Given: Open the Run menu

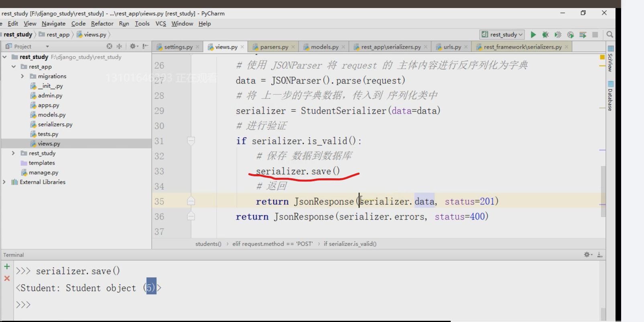Looking at the screenshot, I should 124,24.
